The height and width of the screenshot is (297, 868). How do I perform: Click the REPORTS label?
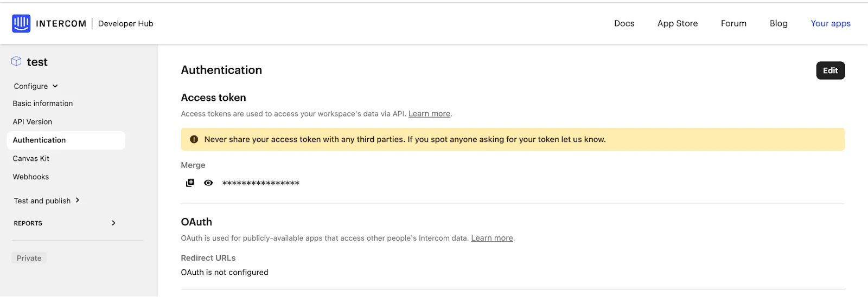28,223
